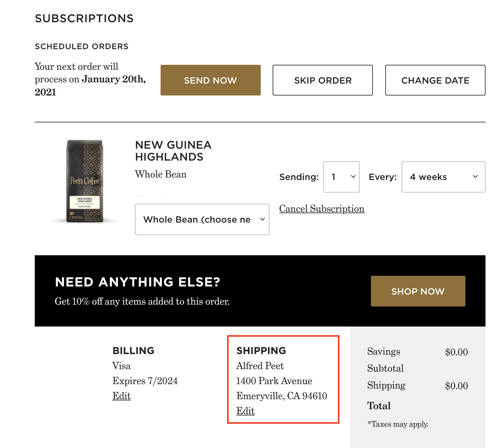This screenshot has height=448, width=488.
Task: Click SKIP ORDER to skip next shipment
Action: (322, 80)
